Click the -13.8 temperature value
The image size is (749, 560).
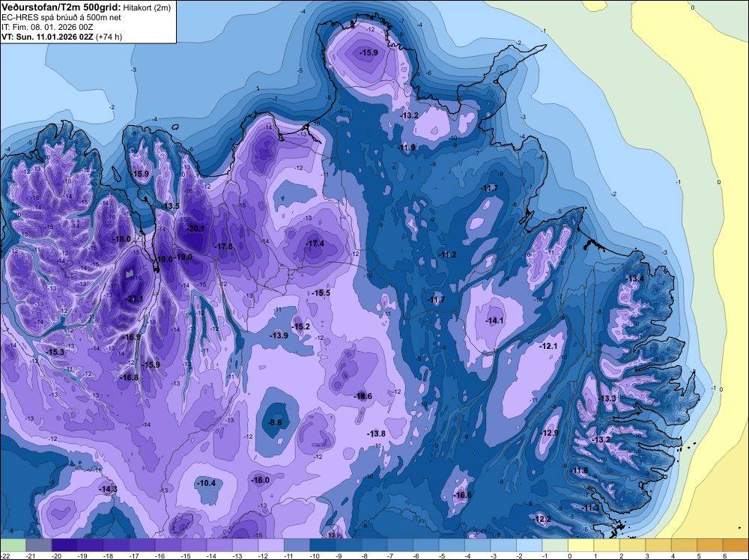click(x=377, y=434)
